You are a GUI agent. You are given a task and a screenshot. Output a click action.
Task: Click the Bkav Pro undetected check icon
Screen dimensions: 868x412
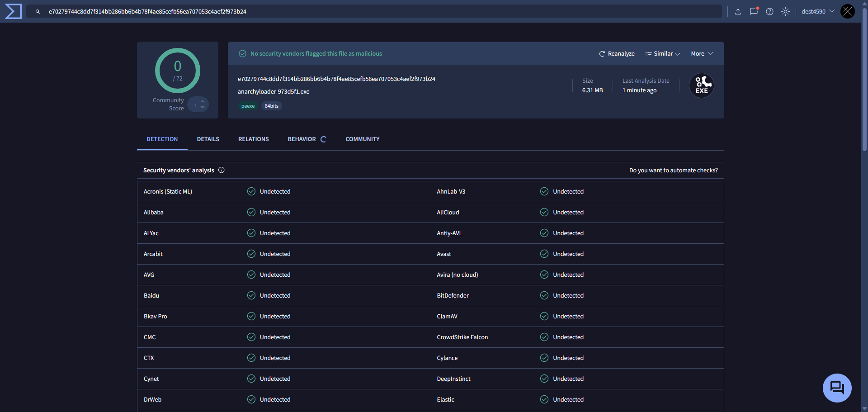251,316
